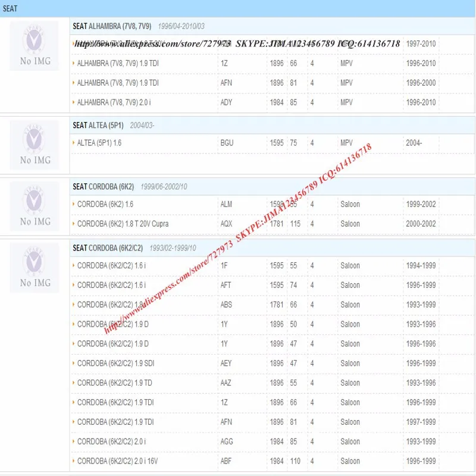This screenshot has height=476, width=476.
Task: Open the ALTEA (5P1) 1.6 model link
Action: click(99, 143)
